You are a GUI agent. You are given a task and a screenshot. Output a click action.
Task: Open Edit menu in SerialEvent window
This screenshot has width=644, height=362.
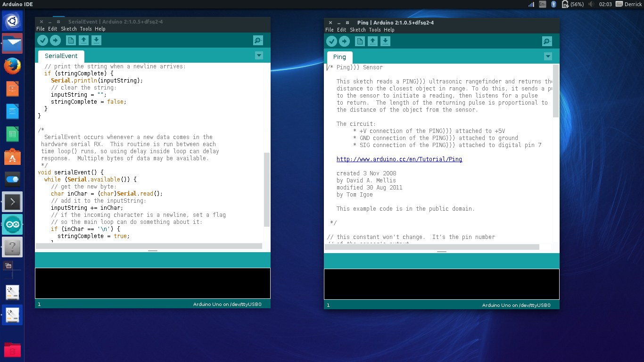52,29
